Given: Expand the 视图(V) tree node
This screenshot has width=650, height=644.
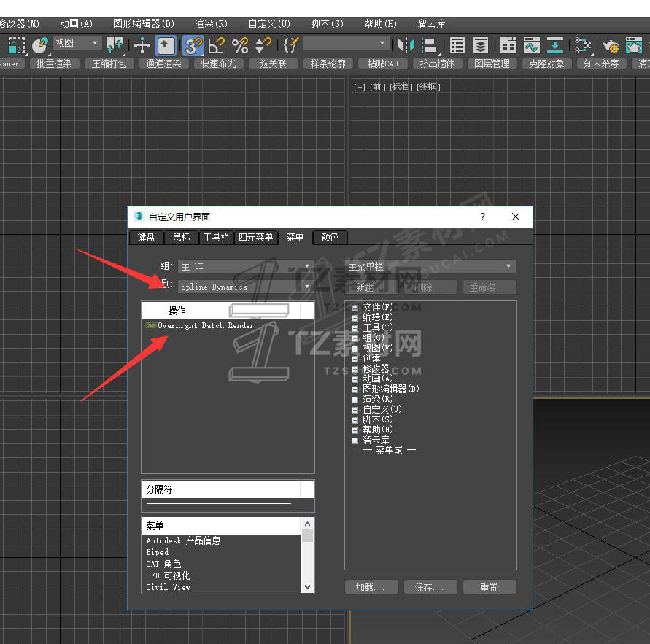Looking at the screenshot, I should tap(355, 349).
